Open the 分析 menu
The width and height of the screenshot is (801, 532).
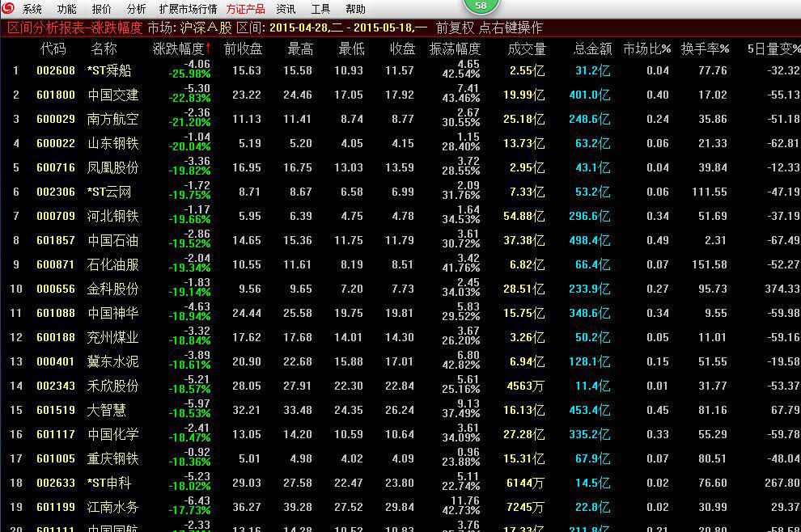coord(137,9)
